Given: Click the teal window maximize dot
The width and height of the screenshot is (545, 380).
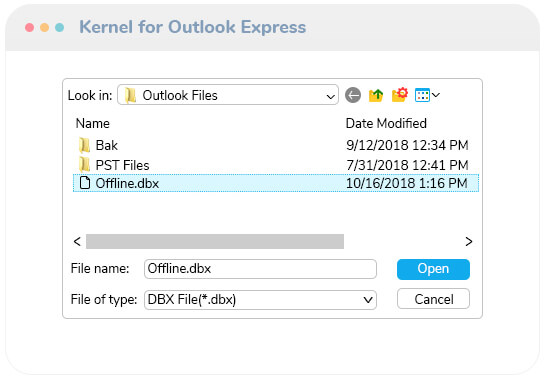Looking at the screenshot, I should click(x=59, y=27).
